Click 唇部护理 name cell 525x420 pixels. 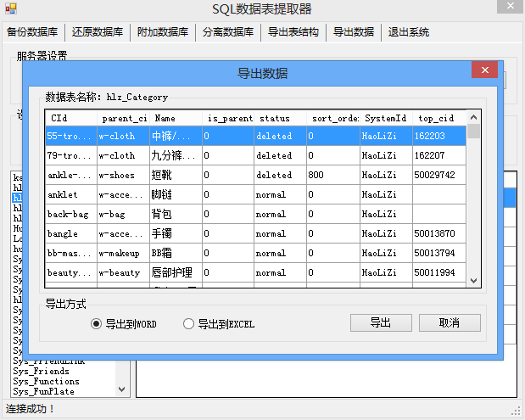[x=176, y=272]
